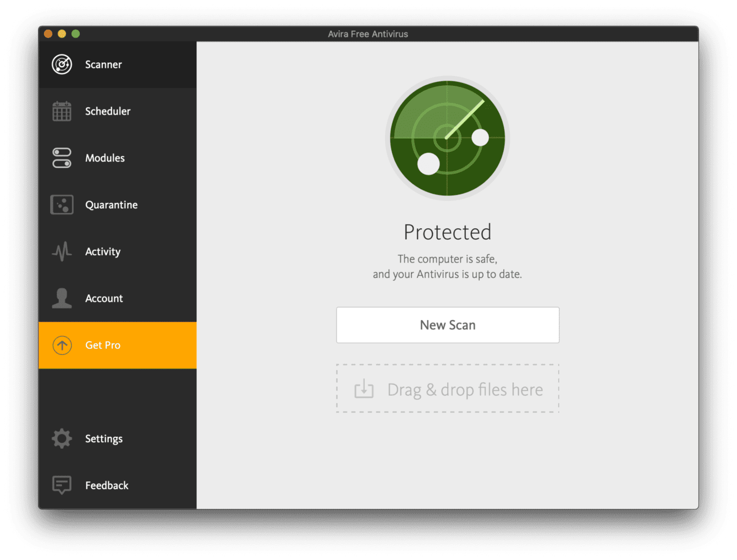Select the Scanner radar icon
The width and height of the screenshot is (737, 560).
[x=62, y=64]
